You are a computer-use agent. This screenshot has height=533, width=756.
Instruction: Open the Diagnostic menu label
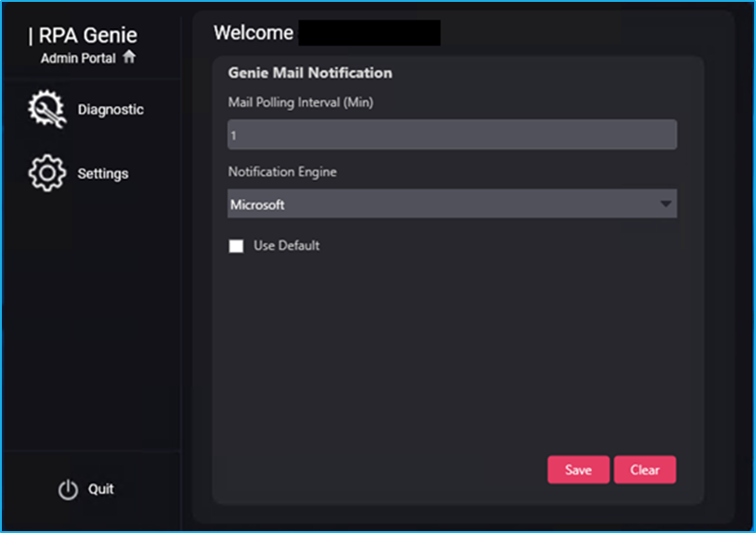(111, 110)
